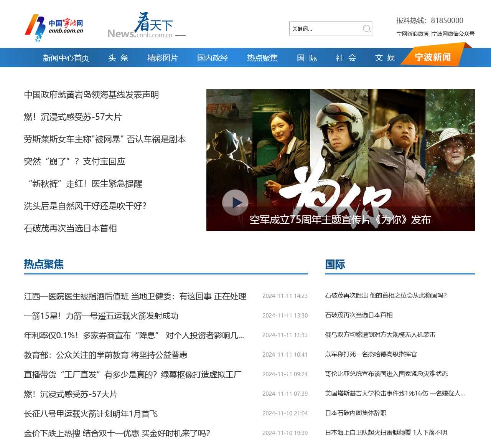Open the 国际 section heading
491x448 pixels.
click(x=335, y=264)
